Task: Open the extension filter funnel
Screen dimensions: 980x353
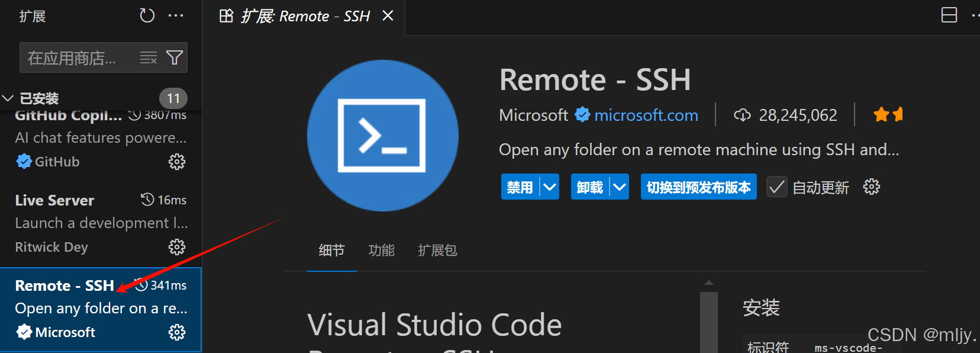Action: [175, 57]
